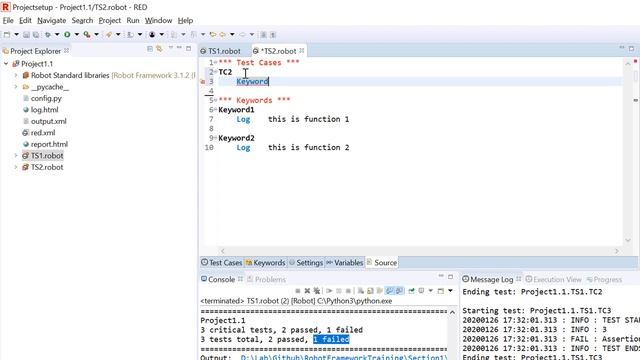This screenshot has width=640, height=360.
Task: Open the Display Selected Console dropdown arrow
Action: click(431, 291)
